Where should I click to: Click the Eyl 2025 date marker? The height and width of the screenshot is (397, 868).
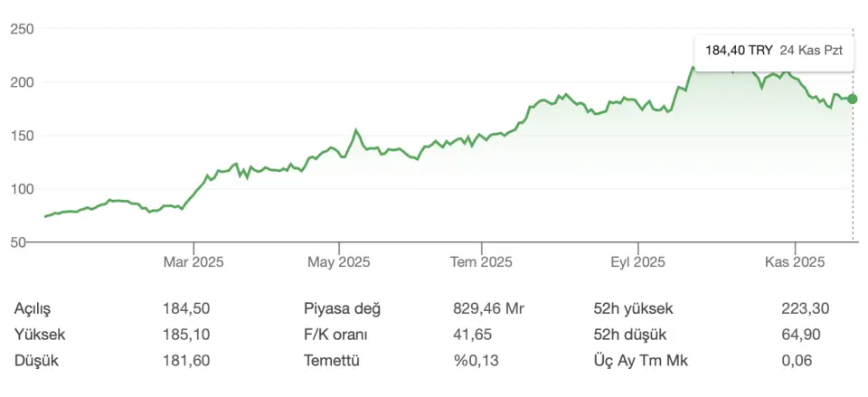pos(637,262)
